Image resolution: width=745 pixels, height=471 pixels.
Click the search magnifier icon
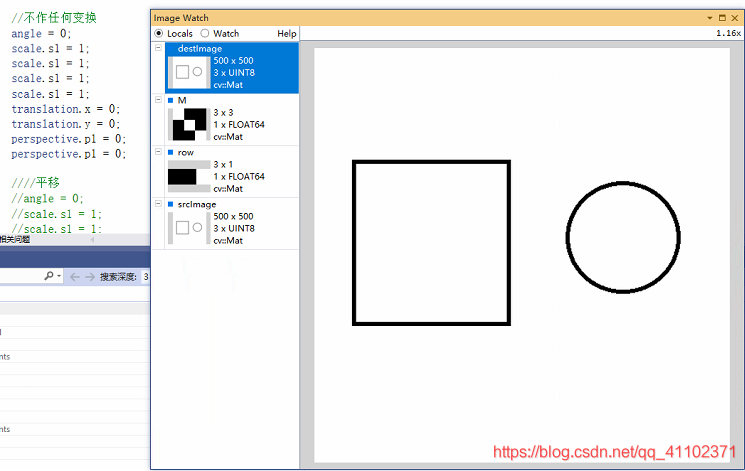click(48, 276)
